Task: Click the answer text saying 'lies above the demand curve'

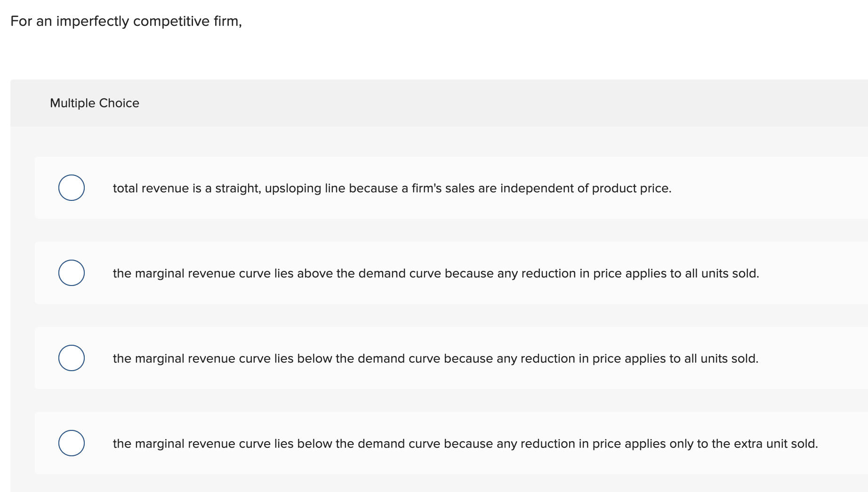Action: click(435, 273)
